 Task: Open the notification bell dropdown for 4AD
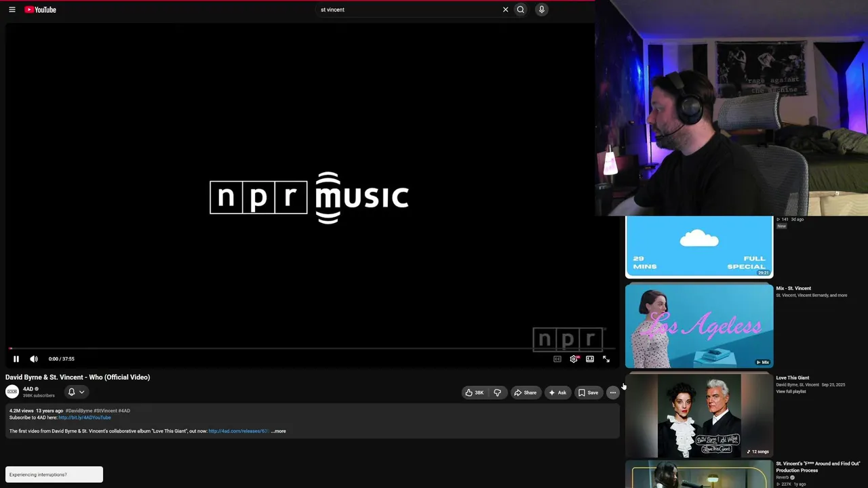(76, 392)
